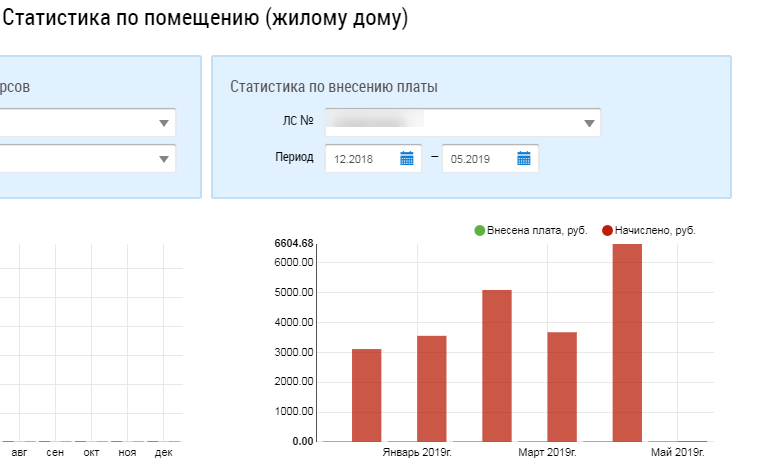The height and width of the screenshot is (474, 774).
Task: Select the first red bar in chart
Action: pyautogui.click(x=367, y=395)
